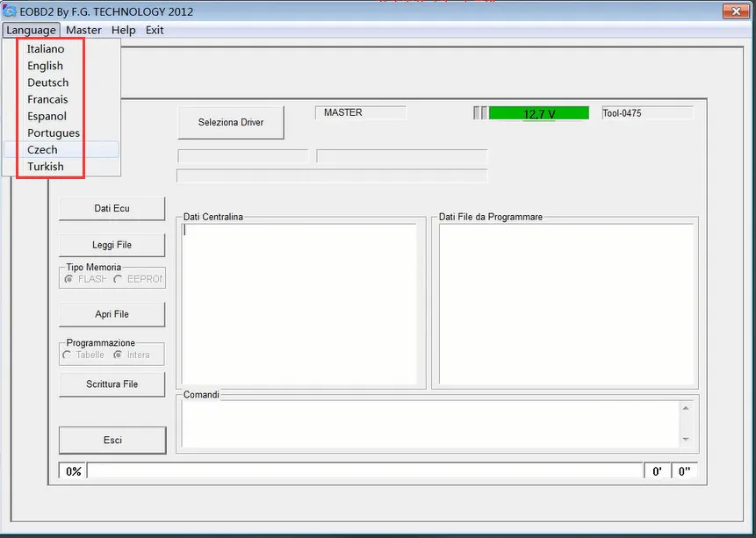Click the Leggi File button
Viewport: 756px width, 538px height.
coord(112,245)
